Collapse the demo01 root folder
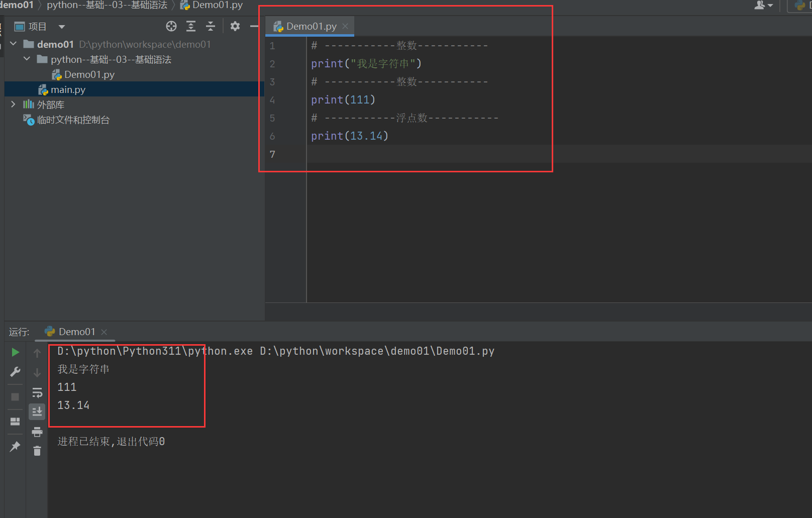Image resolution: width=812 pixels, height=518 pixels. [x=14, y=44]
